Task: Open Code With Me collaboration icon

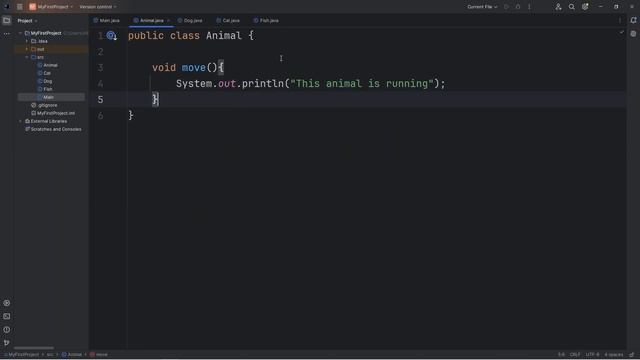Action: point(558,7)
